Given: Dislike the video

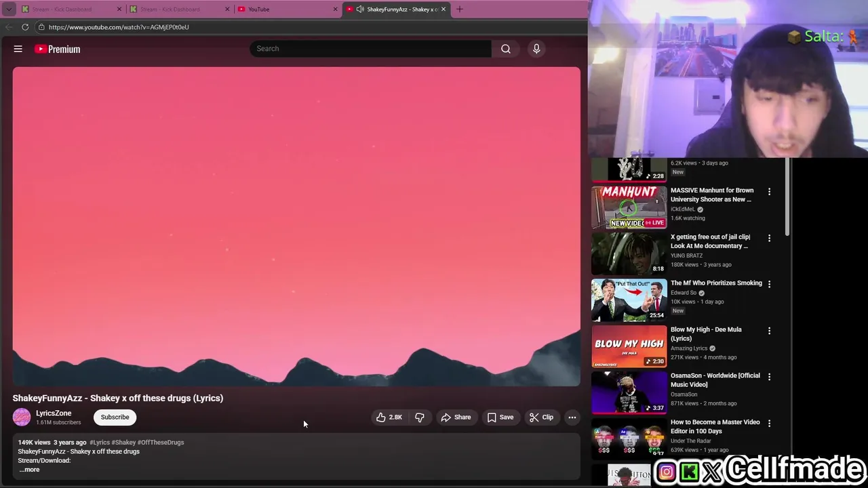Looking at the screenshot, I should [420, 417].
